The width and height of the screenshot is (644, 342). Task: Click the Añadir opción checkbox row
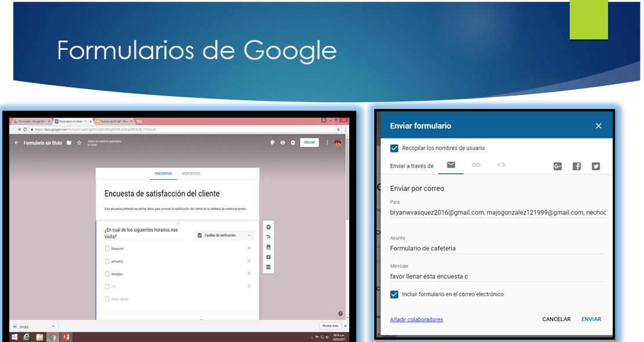click(x=117, y=299)
